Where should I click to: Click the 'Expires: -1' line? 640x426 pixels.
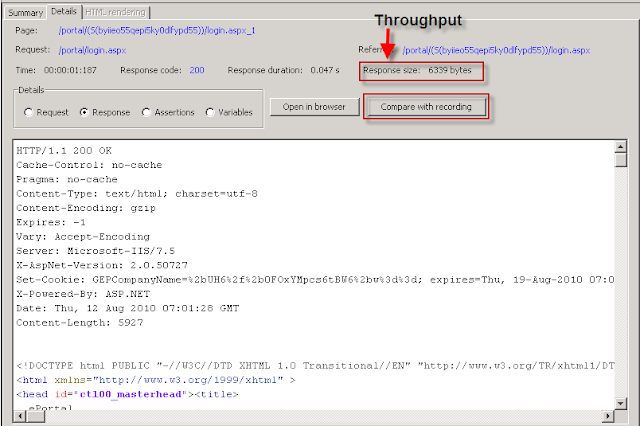tap(51, 222)
